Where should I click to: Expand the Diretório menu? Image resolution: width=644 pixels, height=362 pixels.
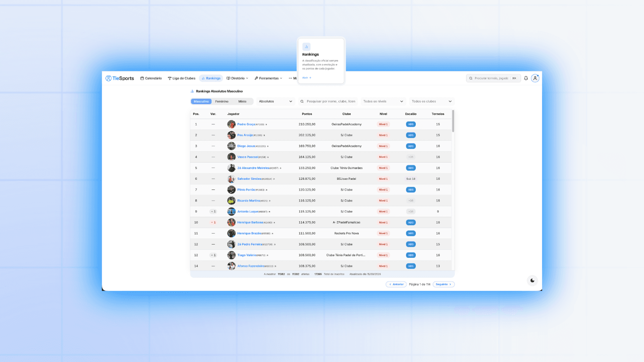pos(237,78)
